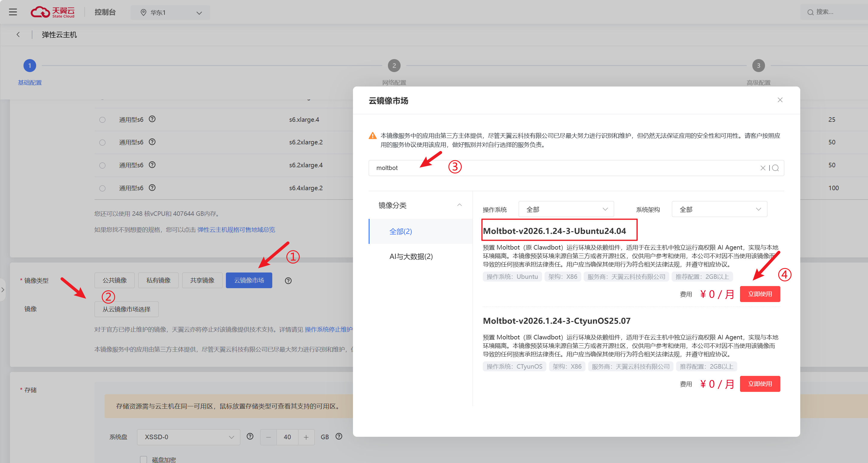This screenshot has width=868, height=463.
Task: Open the hamburger navigation menu
Action: coord(13,12)
